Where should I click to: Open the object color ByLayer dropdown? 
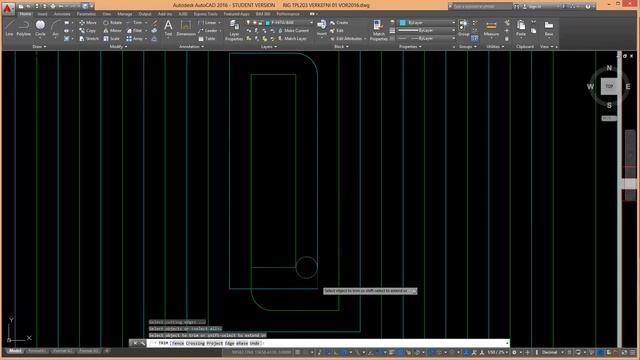(x=427, y=22)
